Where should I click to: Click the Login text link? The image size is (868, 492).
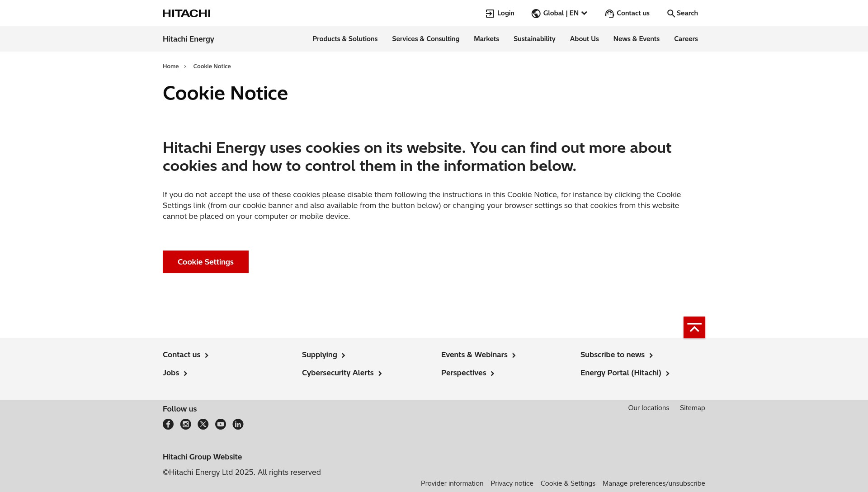505,13
